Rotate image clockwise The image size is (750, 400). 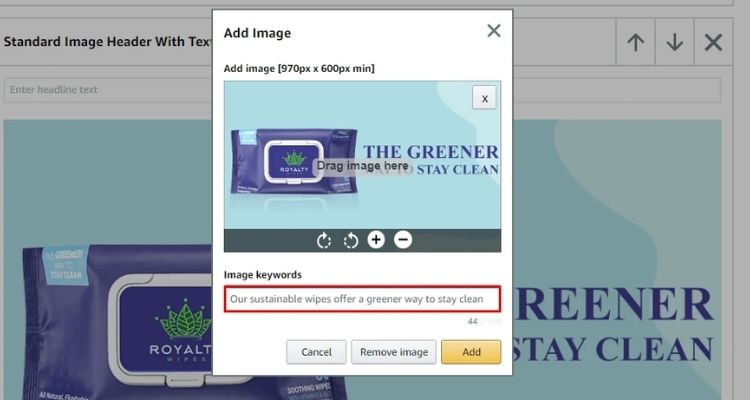[x=324, y=240]
